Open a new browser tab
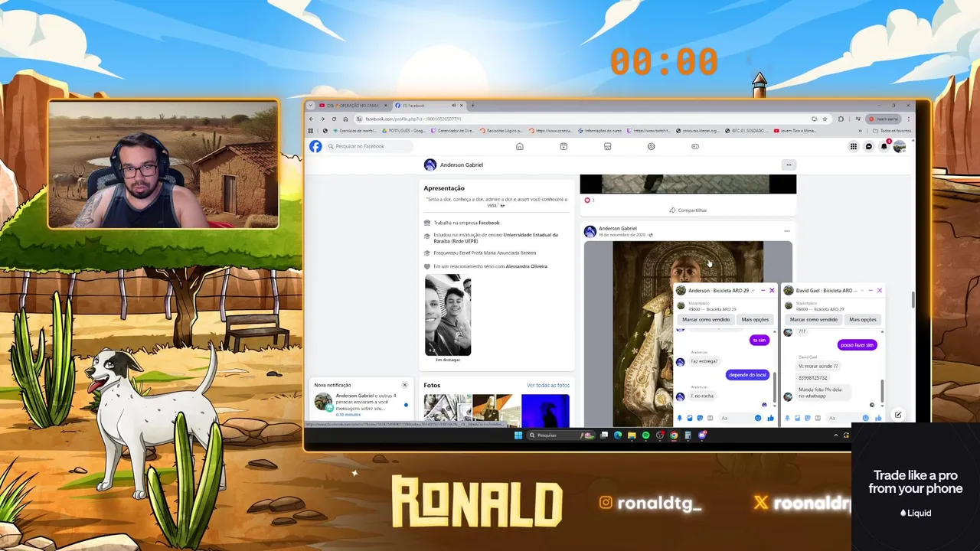 click(473, 106)
